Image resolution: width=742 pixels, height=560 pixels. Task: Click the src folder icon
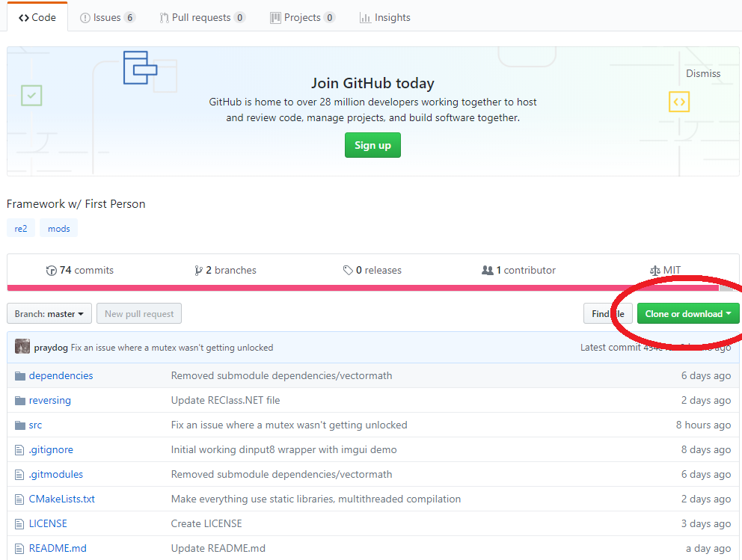20,425
